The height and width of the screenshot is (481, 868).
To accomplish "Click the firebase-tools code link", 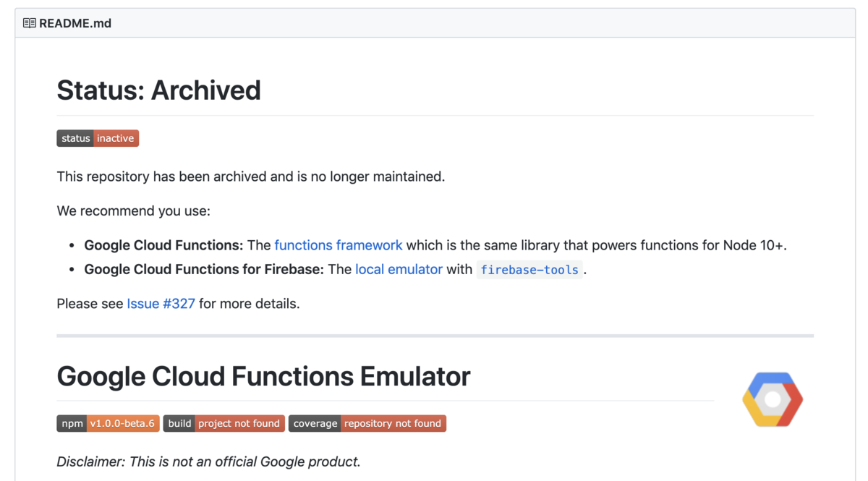I will click(x=529, y=270).
